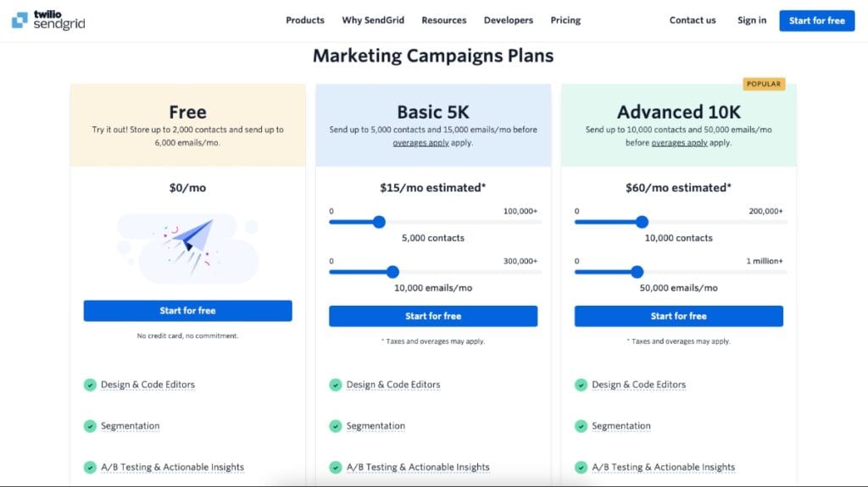Open the Products menu

pos(305,20)
